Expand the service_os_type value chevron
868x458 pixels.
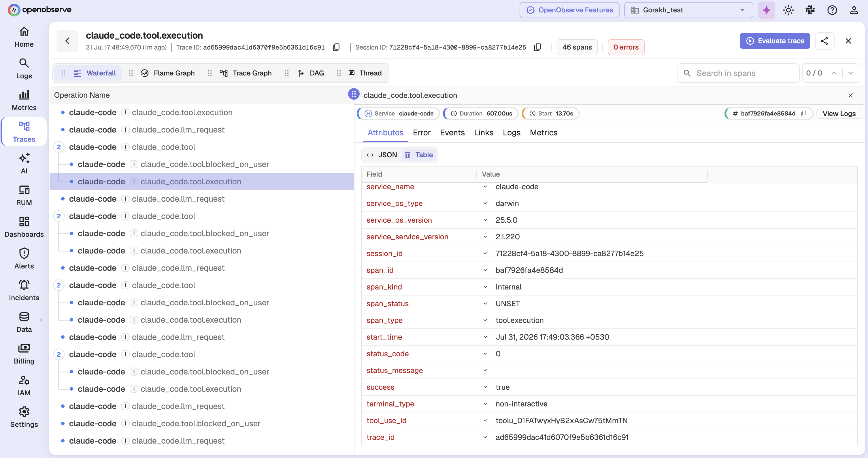[x=485, y=203]
